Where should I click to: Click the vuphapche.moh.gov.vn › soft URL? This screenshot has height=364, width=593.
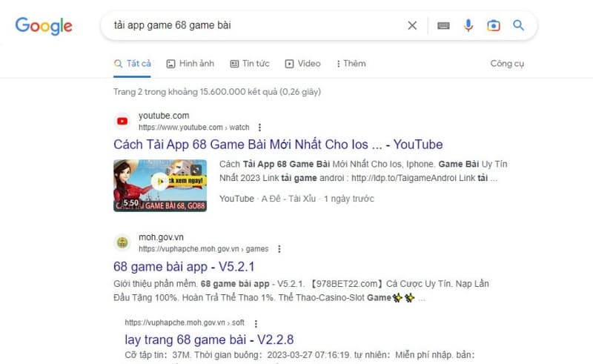pyautogui.click(x=185, y=322)
